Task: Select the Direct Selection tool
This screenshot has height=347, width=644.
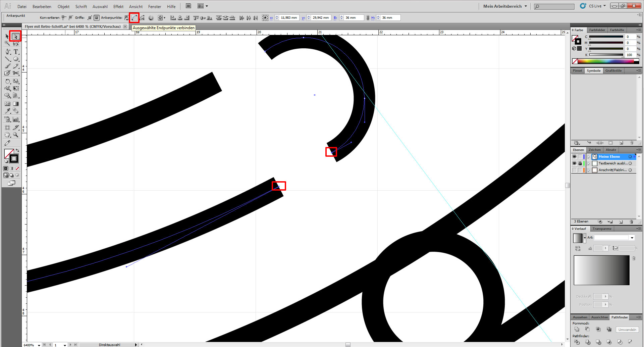Action: 15,36
